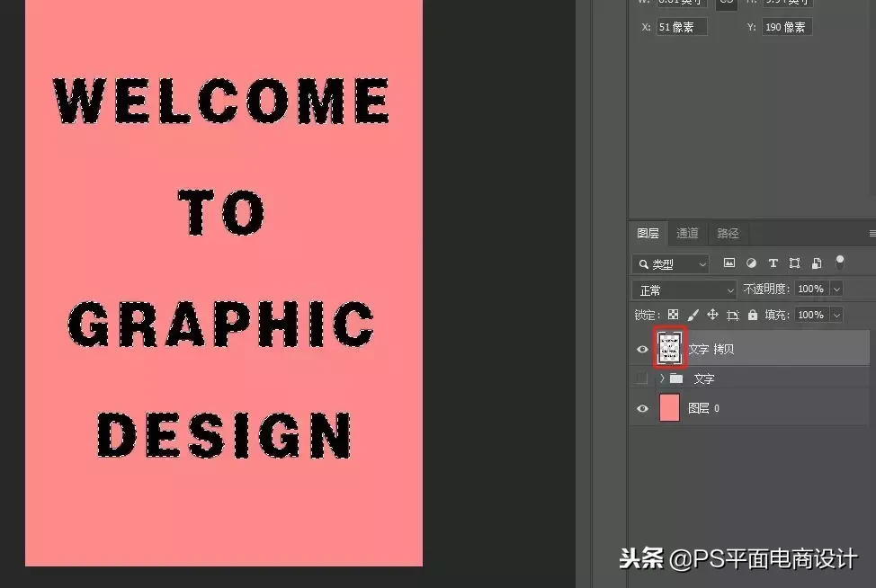This screenshot has width=876, height=588.
Task: Switch to the 路径 tab
Action: 728,233
